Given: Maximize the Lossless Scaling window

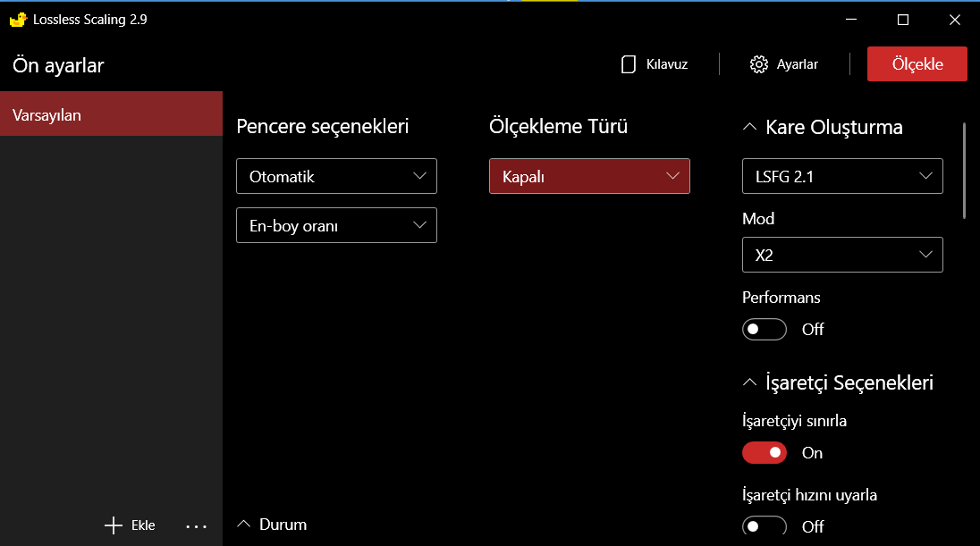Looking at the screenshot, I should (x=903, y=20).
